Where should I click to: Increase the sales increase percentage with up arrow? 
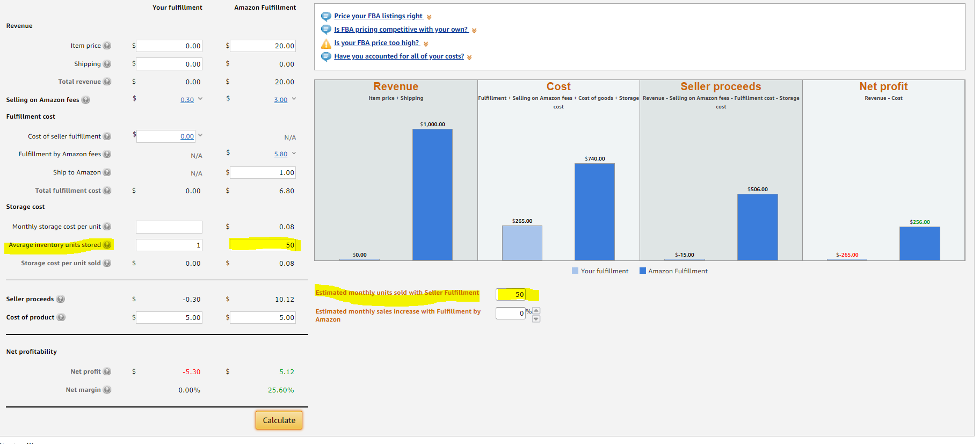point(536,310)
